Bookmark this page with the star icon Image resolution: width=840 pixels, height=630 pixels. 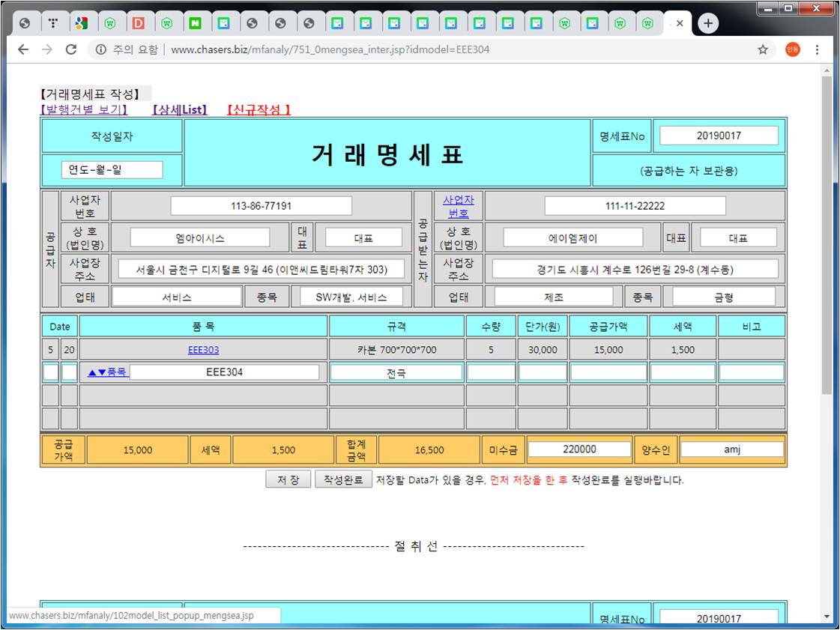pyautogui.click(x=763, y=49)
